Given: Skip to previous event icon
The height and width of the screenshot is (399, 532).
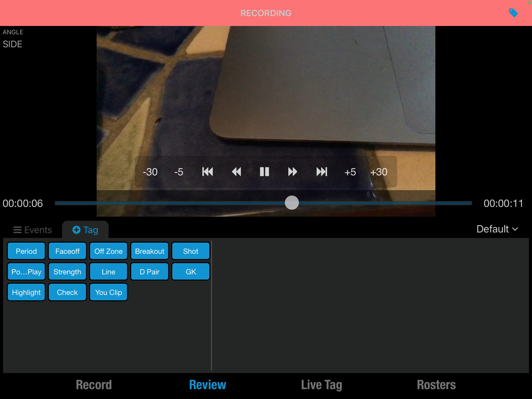Looking at the screenshot, I should click(208, 172).
